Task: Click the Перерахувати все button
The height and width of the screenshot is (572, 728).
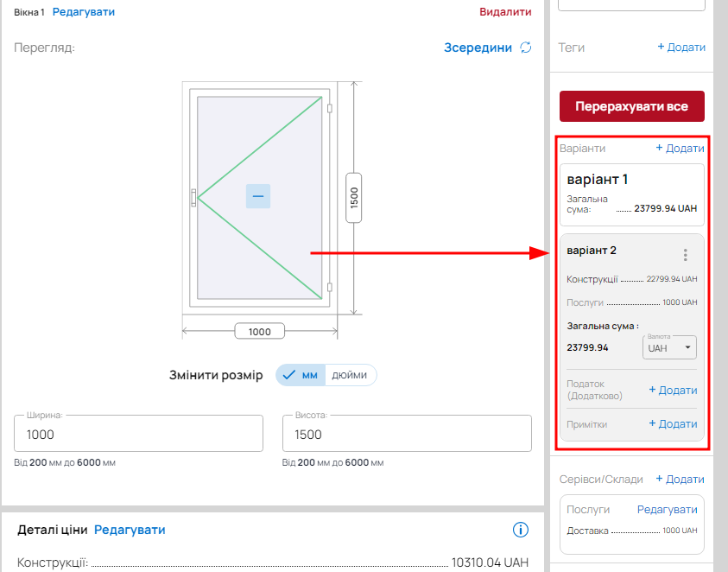Action: coord(632,106)
